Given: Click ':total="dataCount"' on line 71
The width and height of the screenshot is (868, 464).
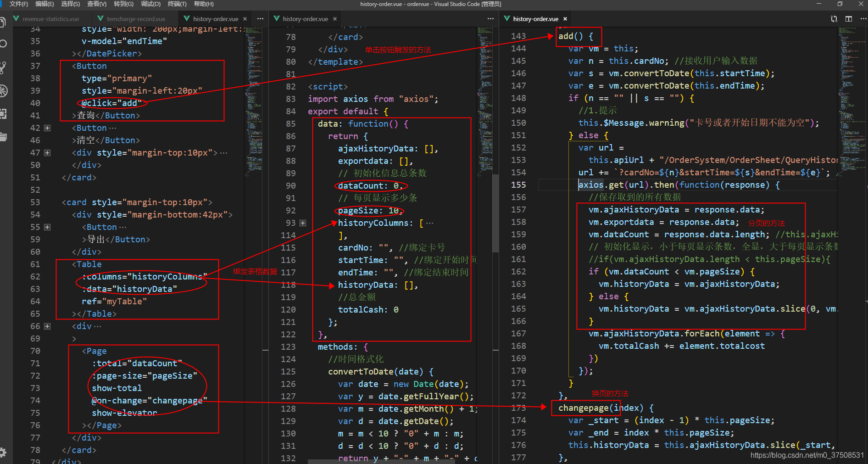Looking at the screenshot, I should pos(137,363).
